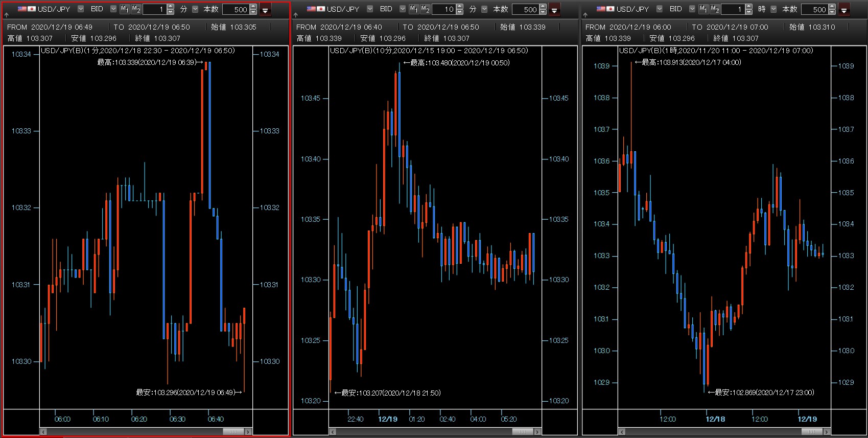Click the M2 button in the 1時 chart toolbar
Viewport: 868px width, 438px height.
coord(714,9)
